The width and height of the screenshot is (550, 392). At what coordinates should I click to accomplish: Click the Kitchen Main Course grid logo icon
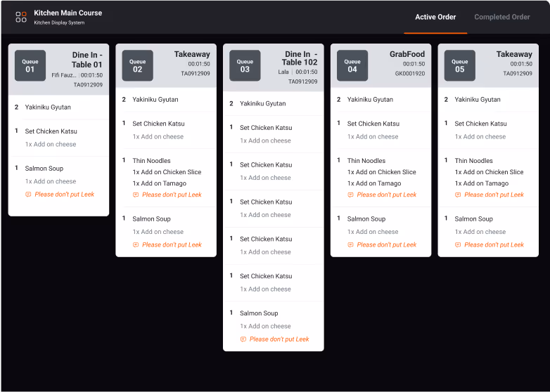tap(21, 17)
